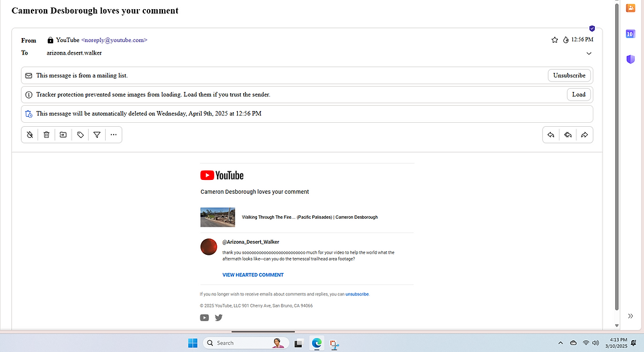Open the label tag icon

80,135
